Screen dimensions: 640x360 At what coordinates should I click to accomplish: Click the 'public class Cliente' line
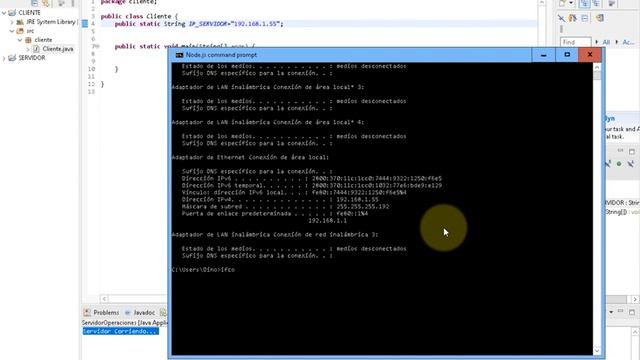(x=139, y=16)
